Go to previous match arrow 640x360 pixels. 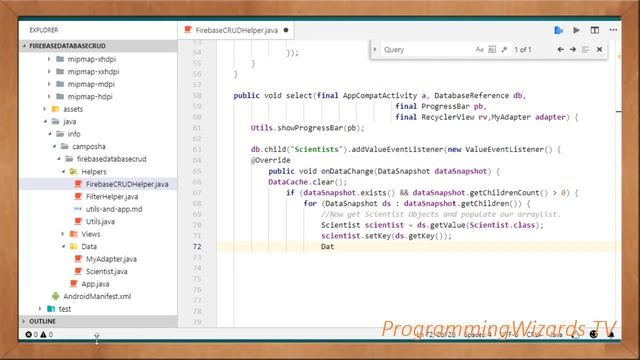[560, 49]
